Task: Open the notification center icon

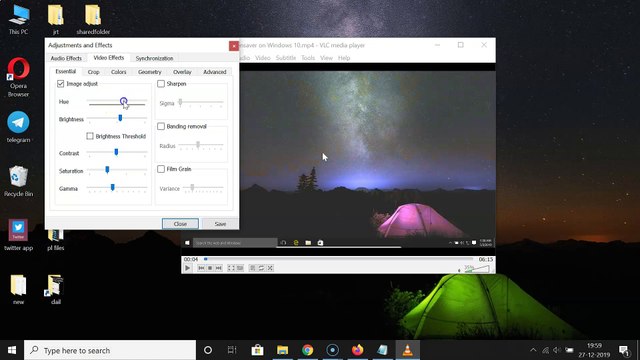Action: coord(624,350)
